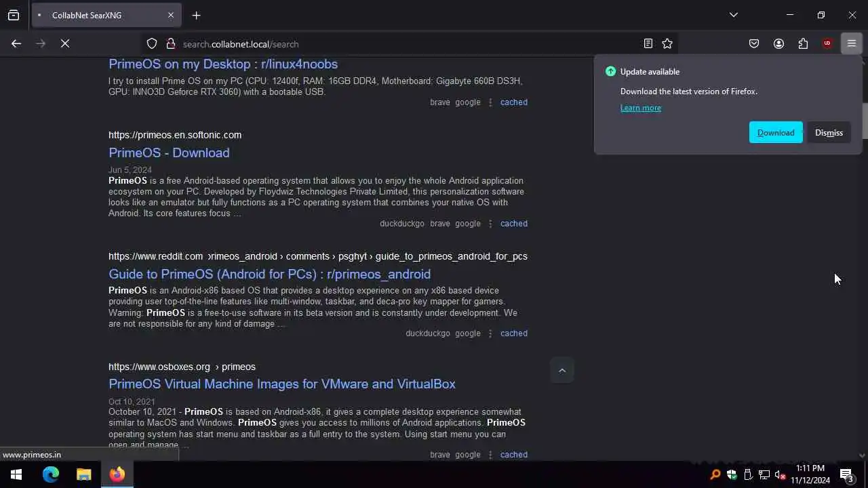Click the primeos.en.softonic.com URL

click(x=175, y=135)
